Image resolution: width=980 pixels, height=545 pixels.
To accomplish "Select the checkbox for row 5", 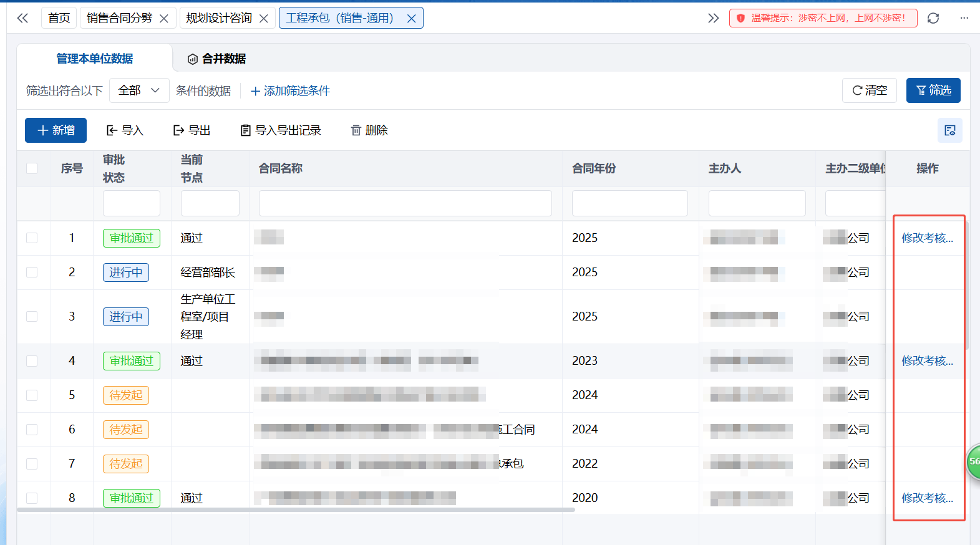I will (x=32, y=395).
